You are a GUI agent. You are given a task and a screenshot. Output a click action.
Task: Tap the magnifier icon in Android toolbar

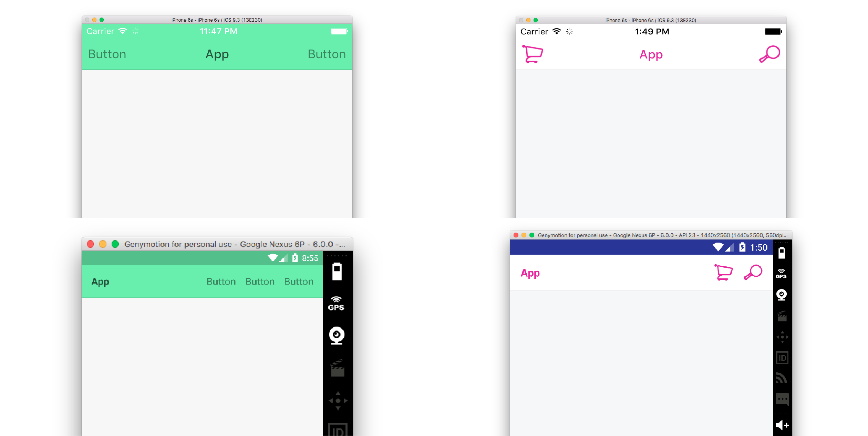click(753, 273)
